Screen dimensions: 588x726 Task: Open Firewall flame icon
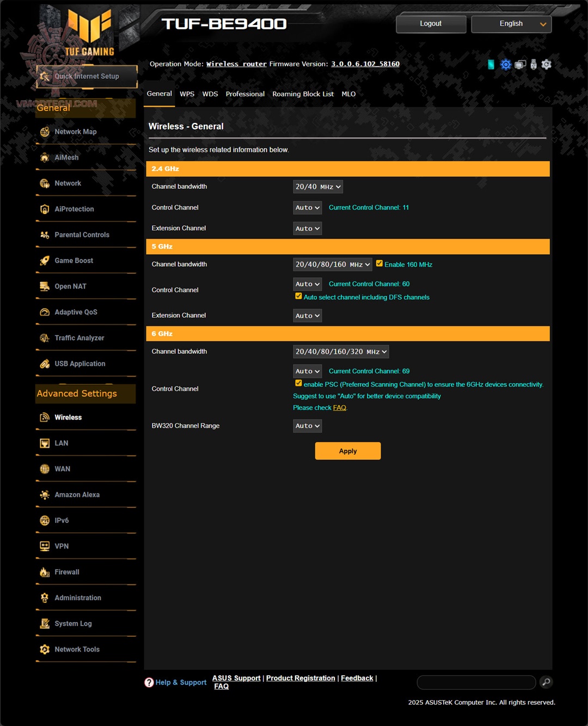[45, 572]
